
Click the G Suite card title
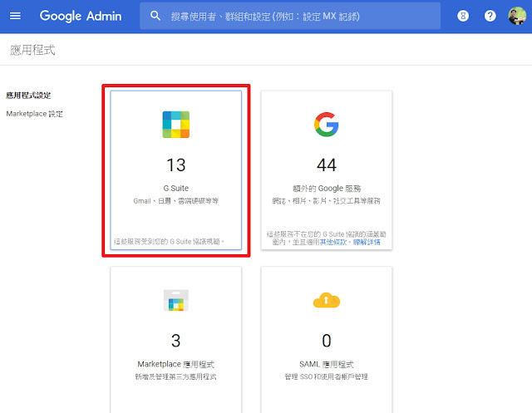[175, 188]
